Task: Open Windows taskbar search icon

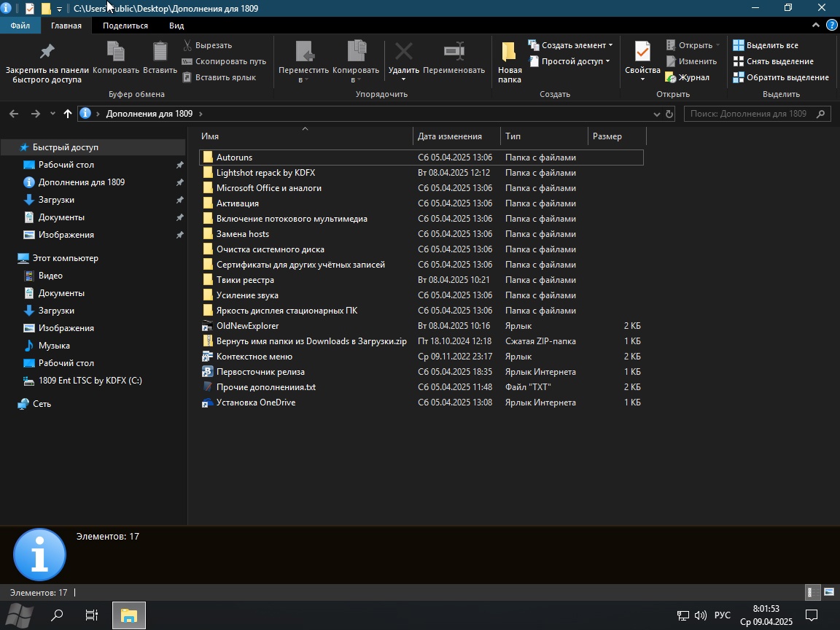Action: [x=57, y=615]
